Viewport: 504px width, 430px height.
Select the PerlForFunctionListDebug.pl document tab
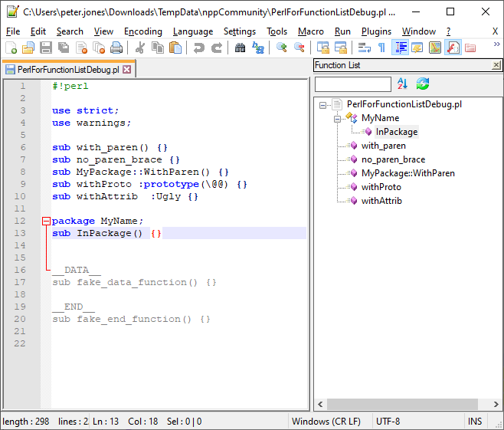click(68, 70)
